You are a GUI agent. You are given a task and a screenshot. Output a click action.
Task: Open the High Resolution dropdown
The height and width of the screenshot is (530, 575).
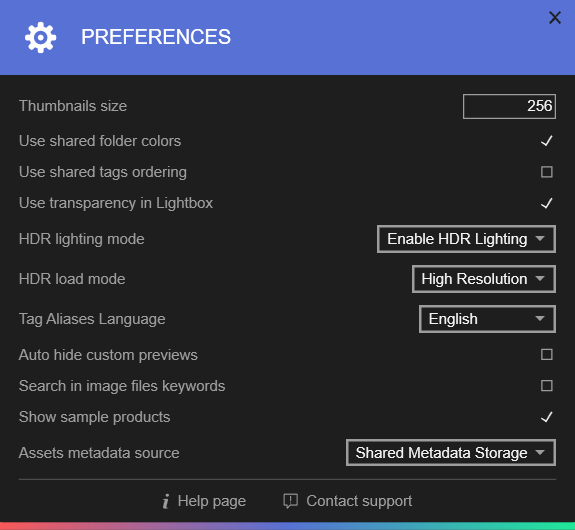pos(484,279)
